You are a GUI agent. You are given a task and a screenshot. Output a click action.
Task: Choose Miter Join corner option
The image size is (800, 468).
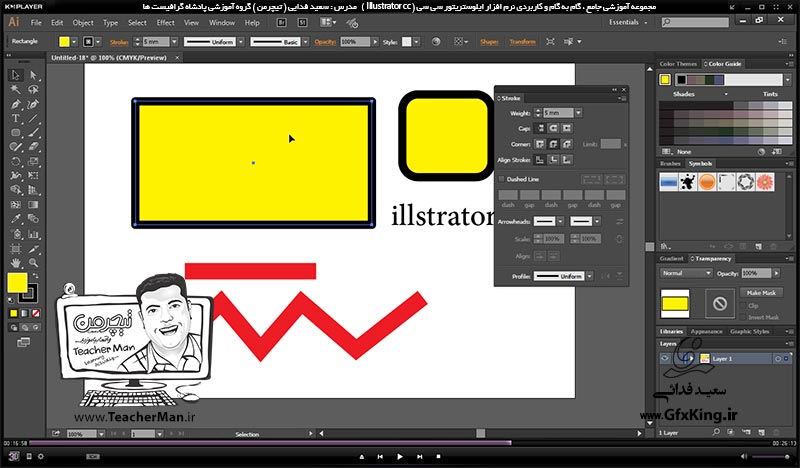point(540,144)
